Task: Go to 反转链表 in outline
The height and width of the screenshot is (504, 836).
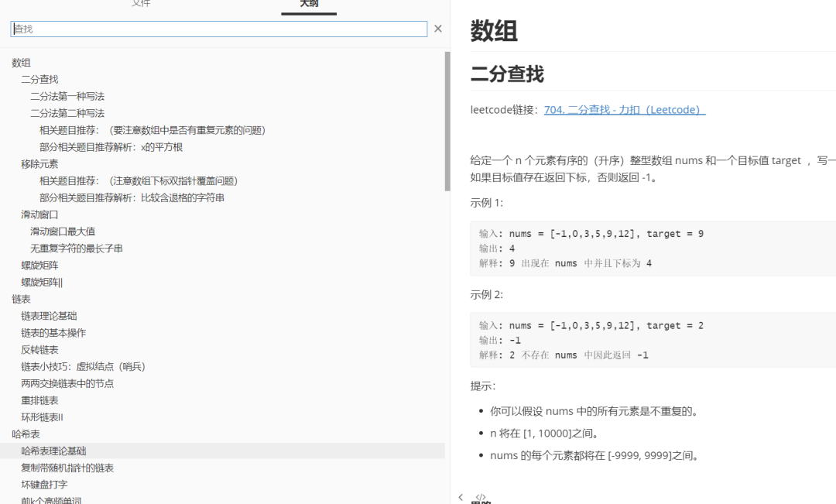Action: (x=39, y=350)
